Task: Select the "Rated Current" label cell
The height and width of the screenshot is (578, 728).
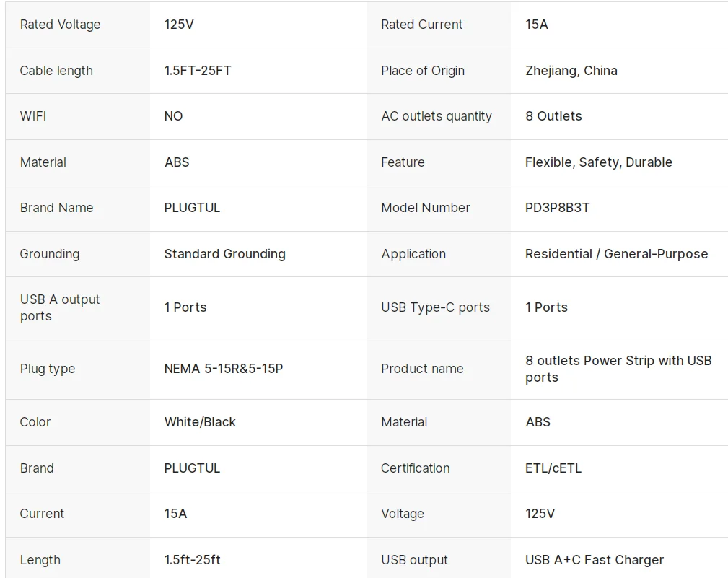Action: [421, 25]
